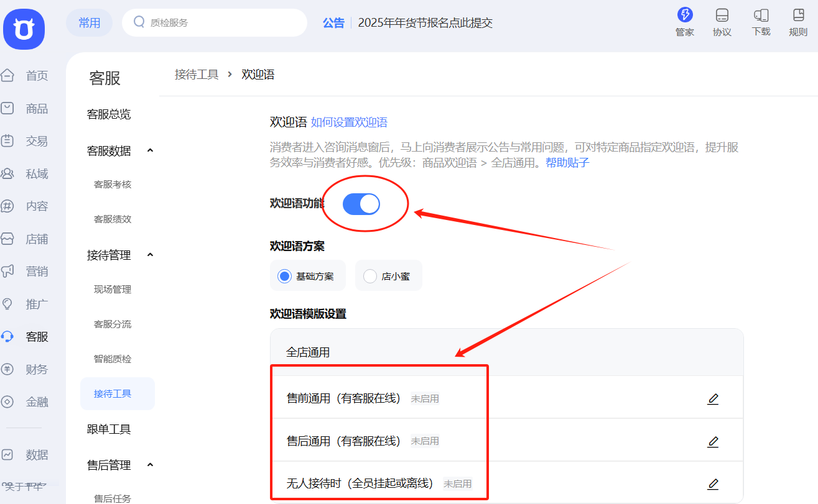818x504 pixels.
Task: Edit the 无人接待时 template pencil icon
Action: (713, 483)
